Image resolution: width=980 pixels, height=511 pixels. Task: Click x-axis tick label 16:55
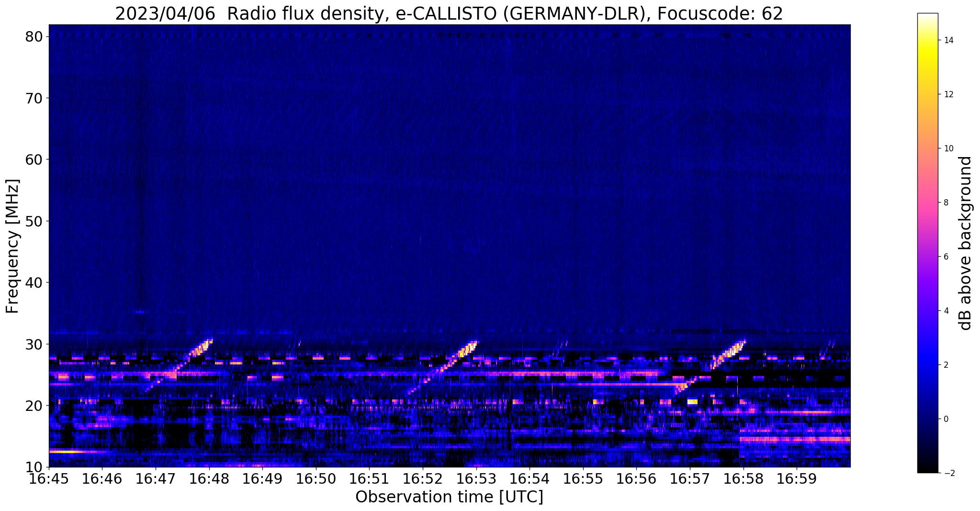(583, 479)
